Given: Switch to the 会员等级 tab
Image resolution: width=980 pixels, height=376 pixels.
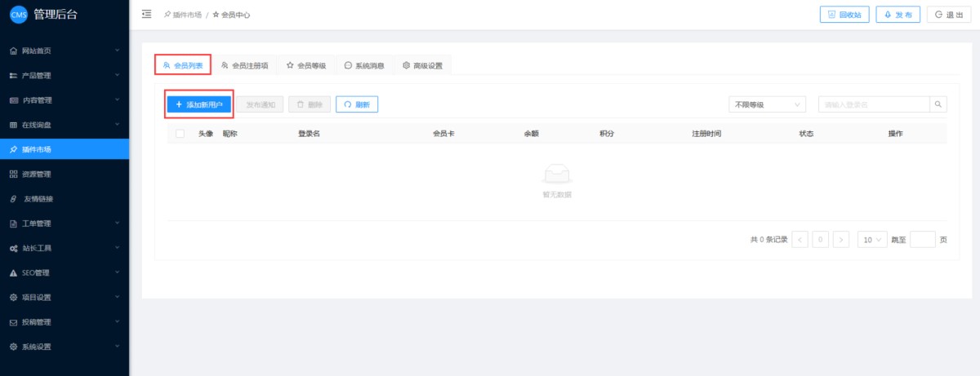Looking at the screenshot, I should [306, 65].
